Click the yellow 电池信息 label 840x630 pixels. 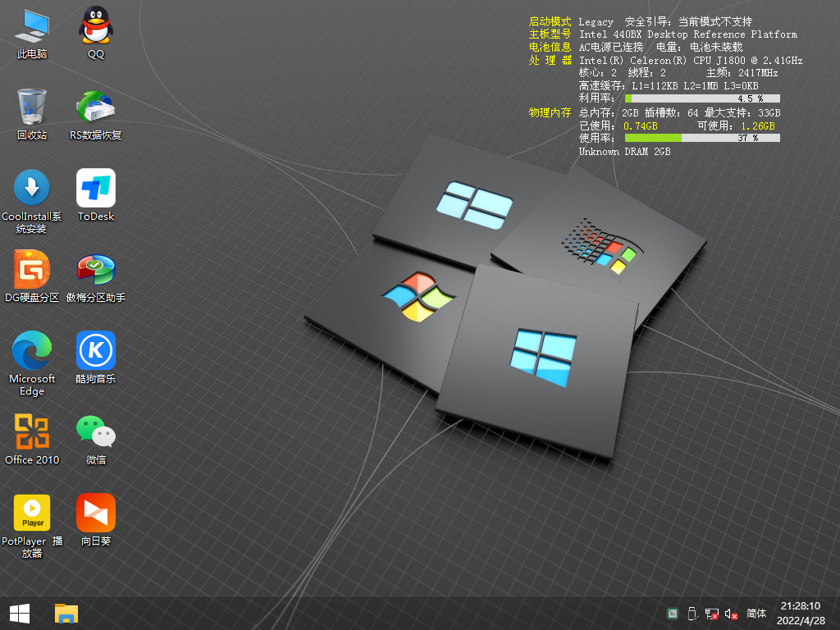[550, 48]
